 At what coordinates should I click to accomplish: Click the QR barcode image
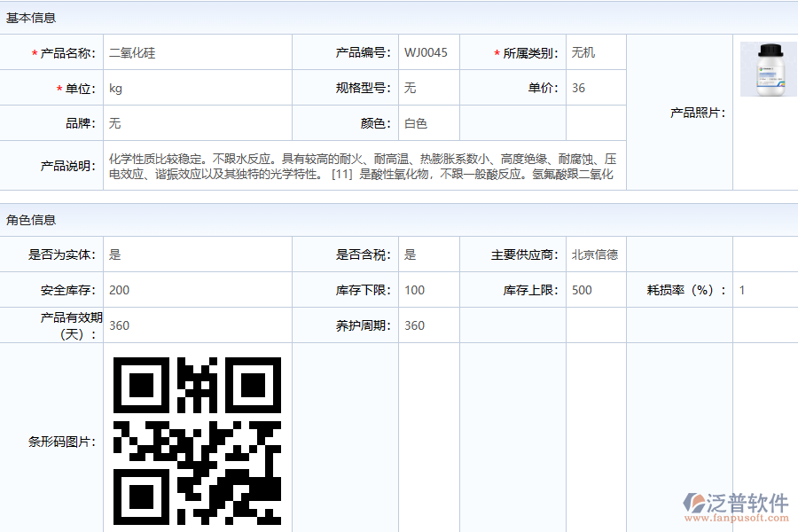[x=197, y=441]
